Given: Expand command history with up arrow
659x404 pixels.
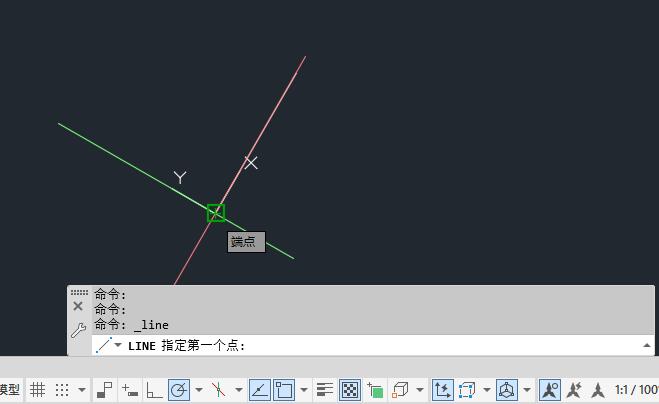Looking at the screenshot, I should click(647, 346).
